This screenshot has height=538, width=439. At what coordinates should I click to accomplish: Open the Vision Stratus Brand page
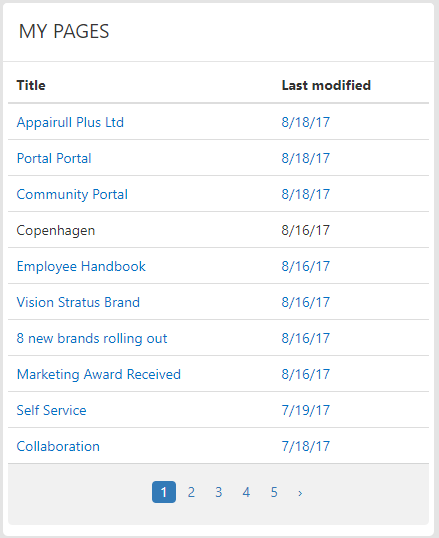(78, 303)
